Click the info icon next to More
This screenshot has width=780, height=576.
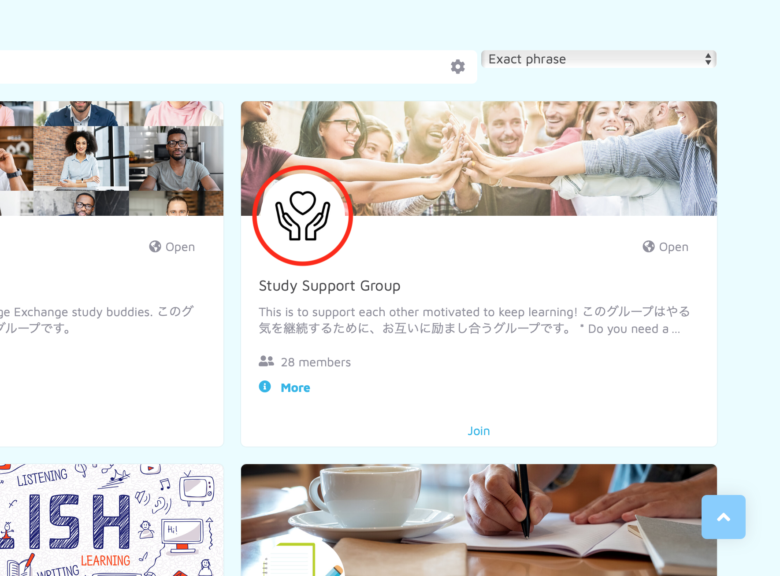pos(265,386)
